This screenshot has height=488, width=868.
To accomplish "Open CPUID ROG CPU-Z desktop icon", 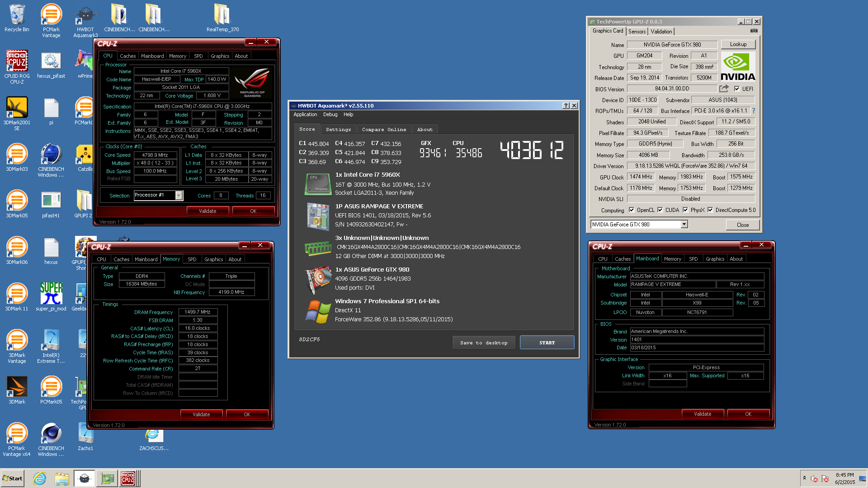I will [x=17, y=67].
